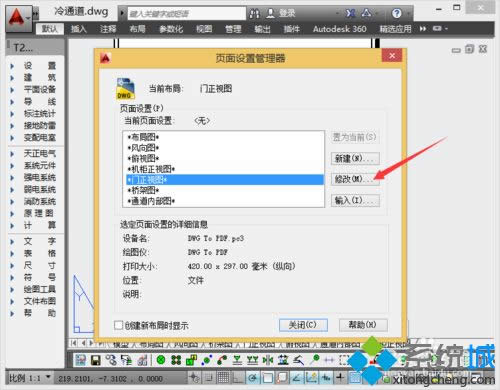Open the Autodesk 360 ribbon tab
This screenshot has width=500, height=390.
coord(339,29)
